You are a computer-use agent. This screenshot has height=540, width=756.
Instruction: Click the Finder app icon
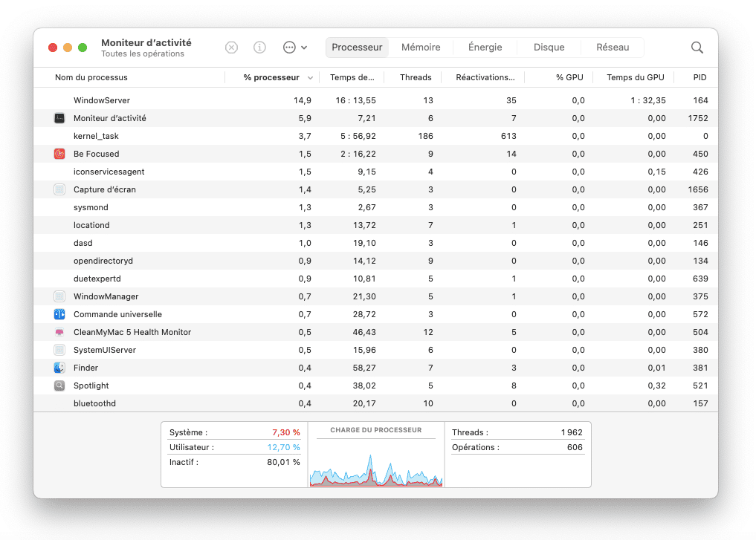59,368
